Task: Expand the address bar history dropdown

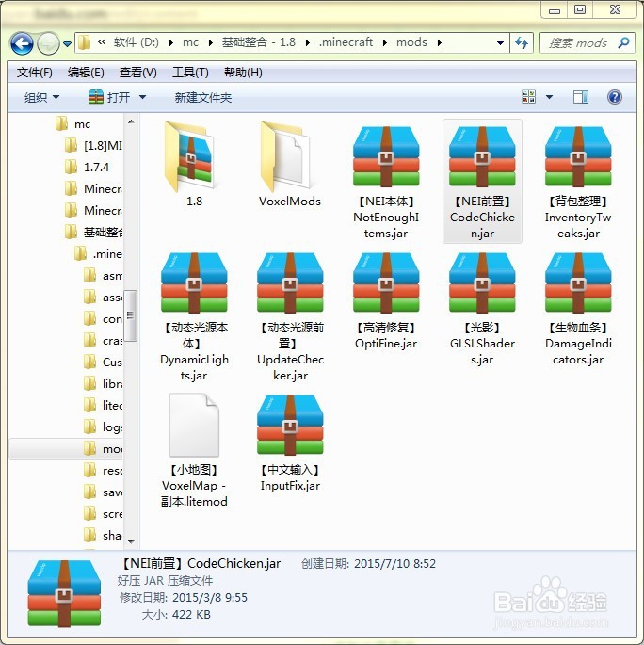Action: tap(500, 42)
